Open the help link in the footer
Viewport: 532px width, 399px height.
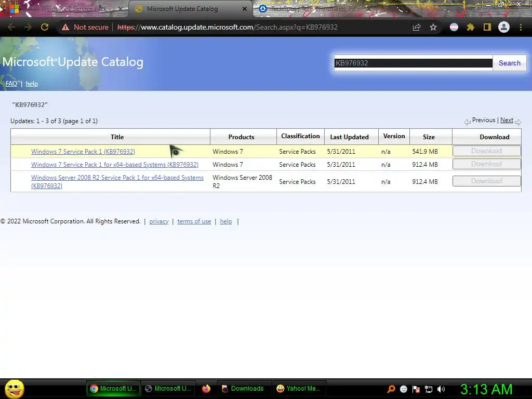(x=226, y=221)
